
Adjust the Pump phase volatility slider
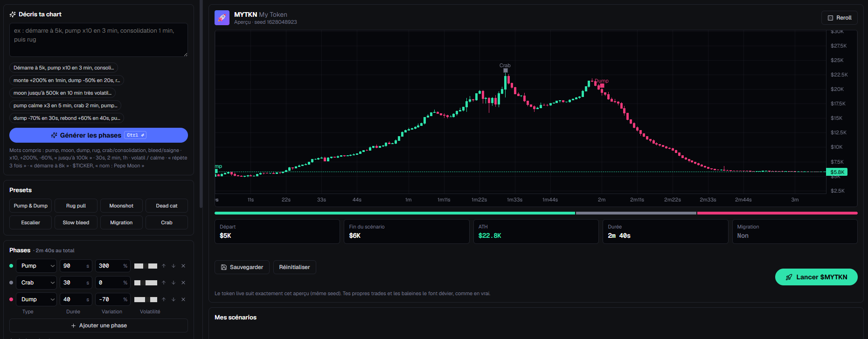(x=146, y=266)
